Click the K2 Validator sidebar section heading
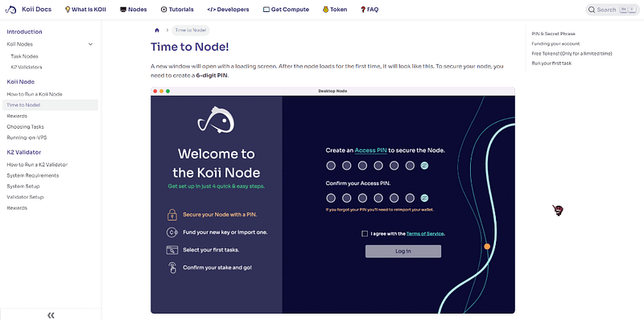Screen dimensions: 644x320 [24, 152]
